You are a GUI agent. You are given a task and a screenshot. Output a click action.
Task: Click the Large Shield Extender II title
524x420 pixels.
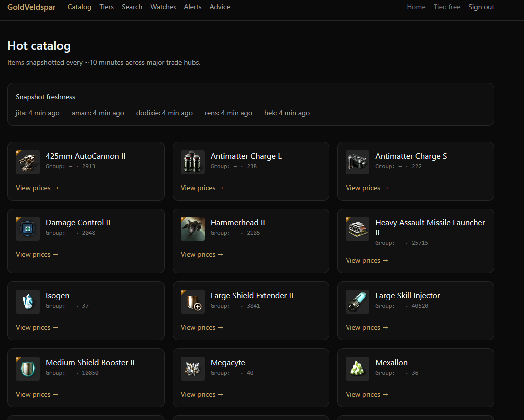point(252,296)
